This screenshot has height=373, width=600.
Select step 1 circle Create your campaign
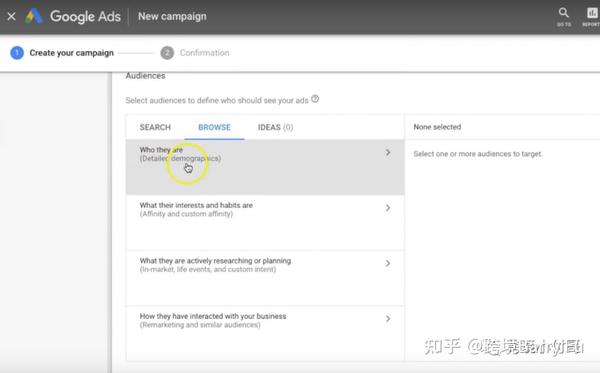pyautogui.click(x=17, y=53)
